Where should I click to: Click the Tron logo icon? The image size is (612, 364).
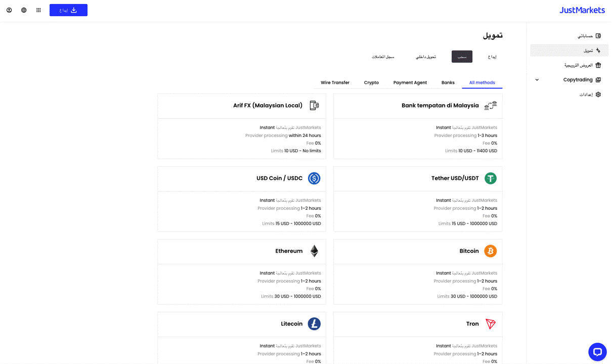click(x=491, y=324)
